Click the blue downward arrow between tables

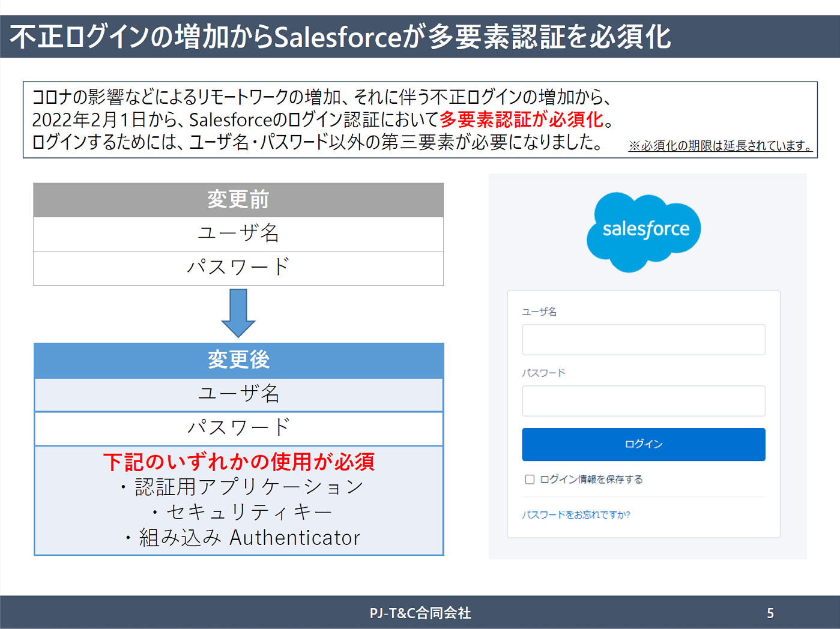pyautogui.click(x=238, y=313)
